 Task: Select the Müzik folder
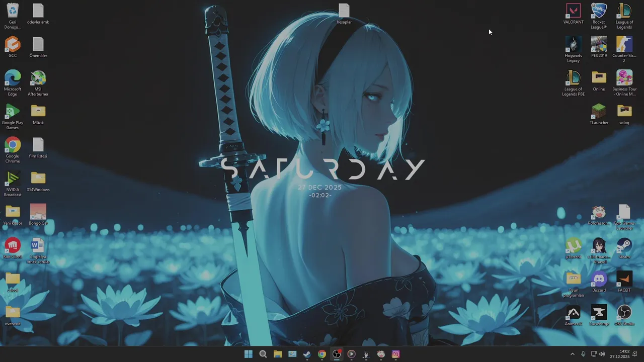[x=38, y=114]
